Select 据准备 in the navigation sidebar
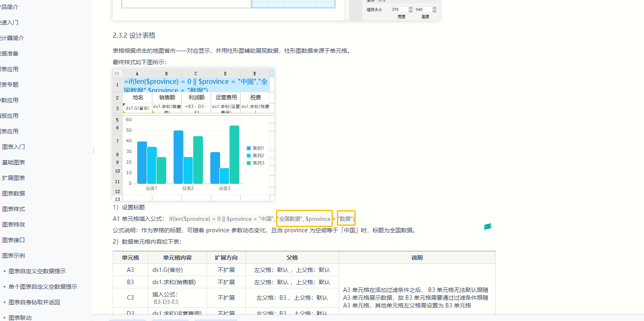The image size is (644, 321). click(9, 54)
